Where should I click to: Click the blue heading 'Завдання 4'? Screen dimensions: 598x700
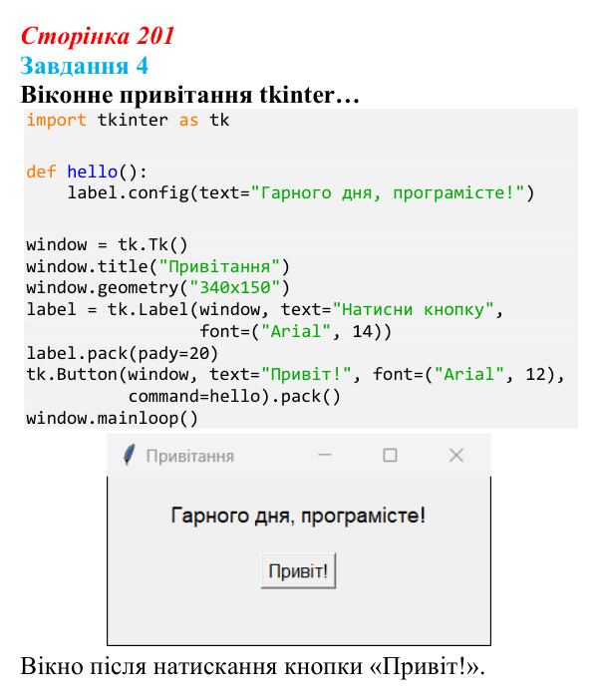pos(84,66)
